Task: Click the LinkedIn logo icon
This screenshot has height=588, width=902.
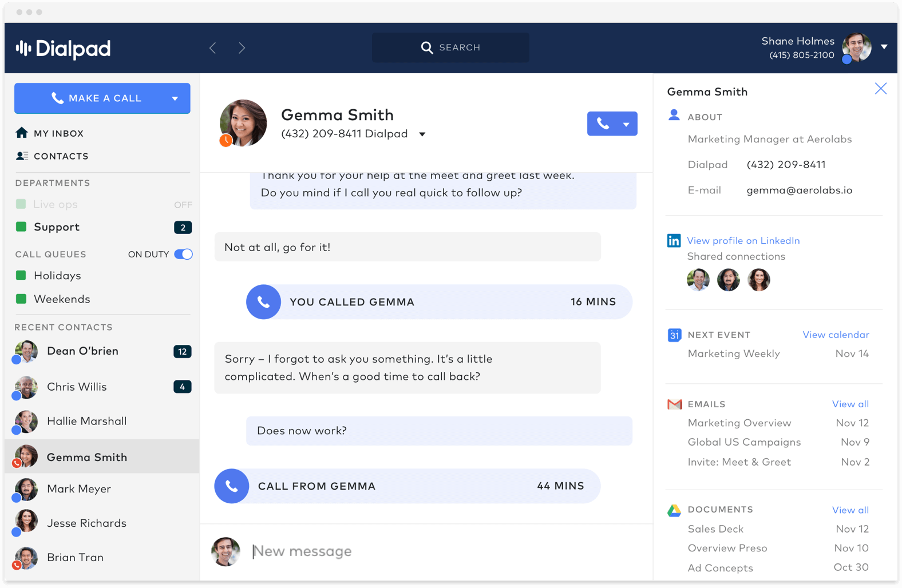Action: point(674,240)
